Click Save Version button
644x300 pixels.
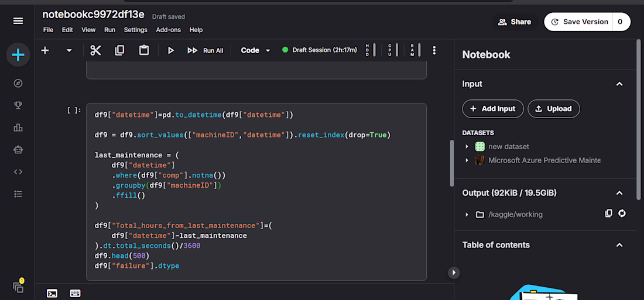tap(580, 22)
